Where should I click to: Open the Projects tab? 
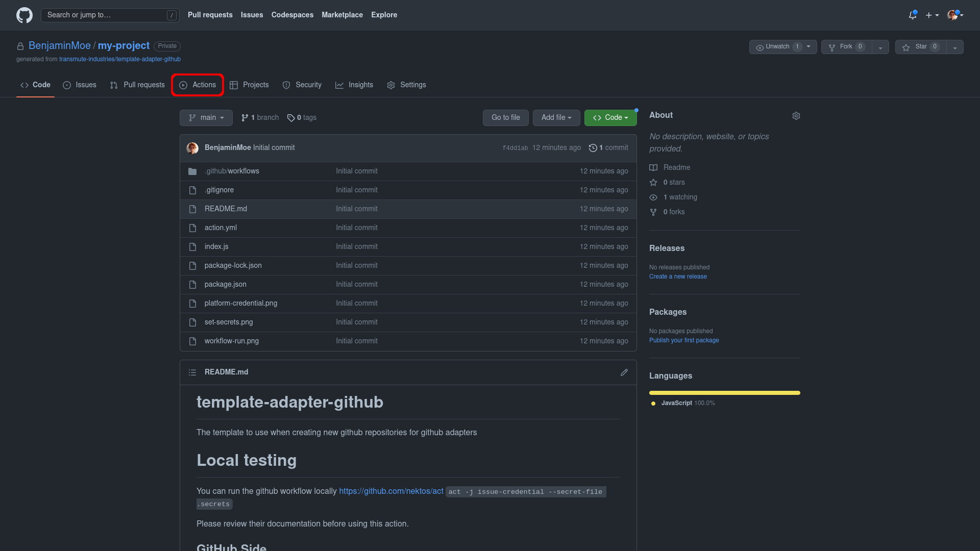tap(249, 85)
